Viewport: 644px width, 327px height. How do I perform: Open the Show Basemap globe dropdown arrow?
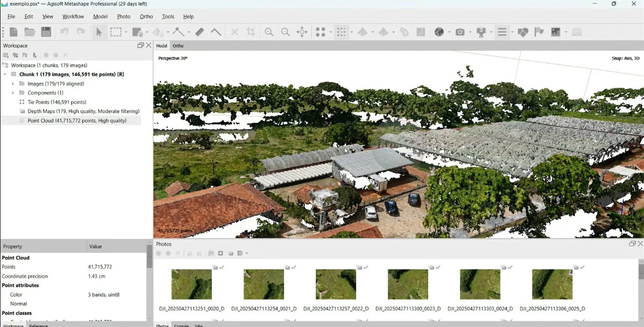[450, 32]
